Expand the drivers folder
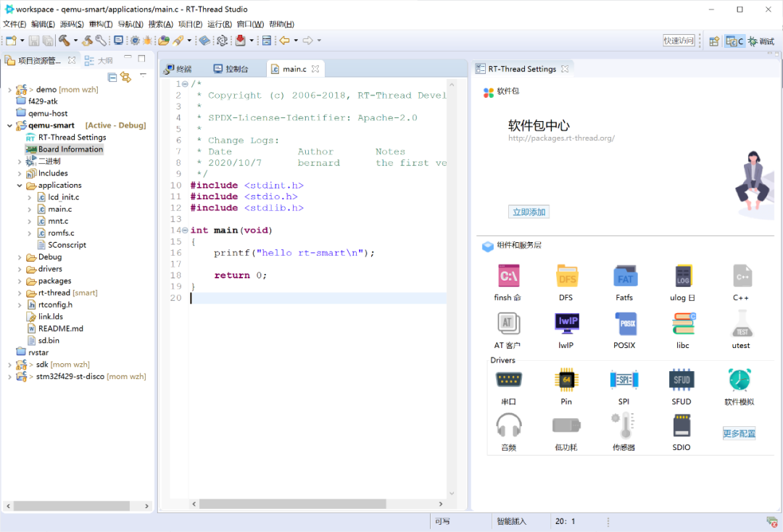This screenshot has width=783, height=532. (x=20, y=270)
